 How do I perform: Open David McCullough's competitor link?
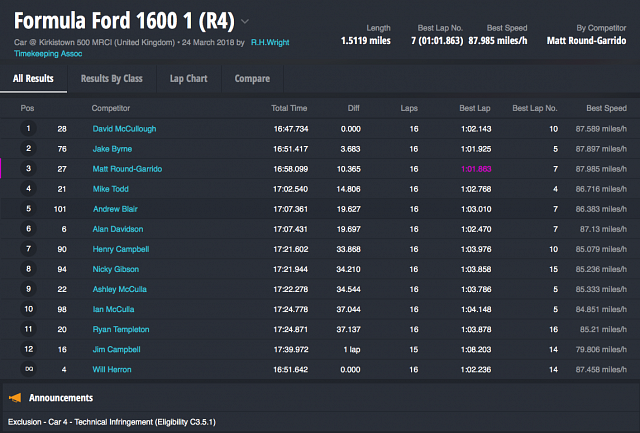point(124,129)
